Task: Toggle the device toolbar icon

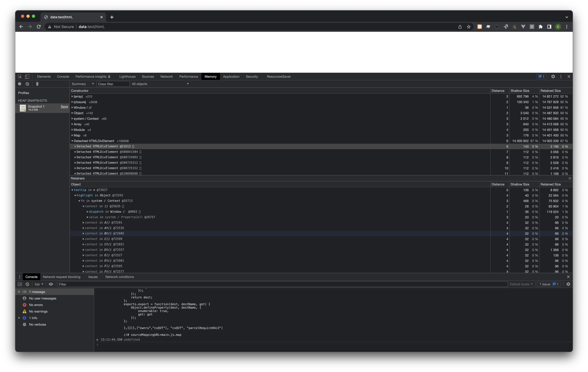Action: point(27,76)
